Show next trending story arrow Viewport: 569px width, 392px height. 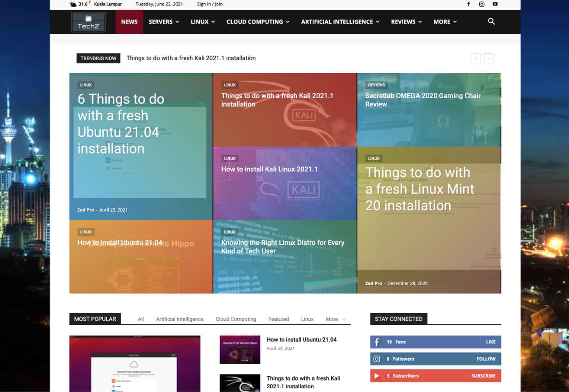(x=489, y=58)
